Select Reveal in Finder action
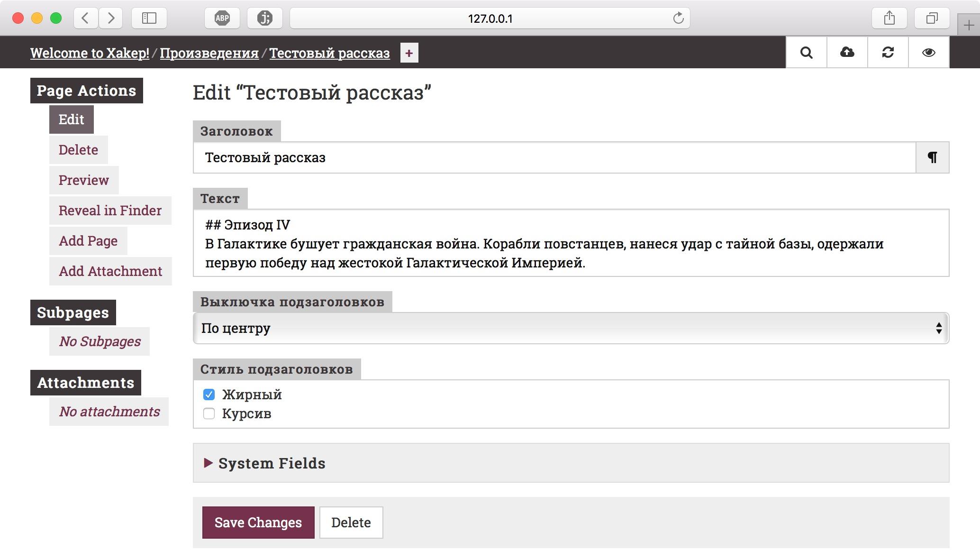Viewport: 980px width, 551px height. pyautogui.click(x=110, y=211)
